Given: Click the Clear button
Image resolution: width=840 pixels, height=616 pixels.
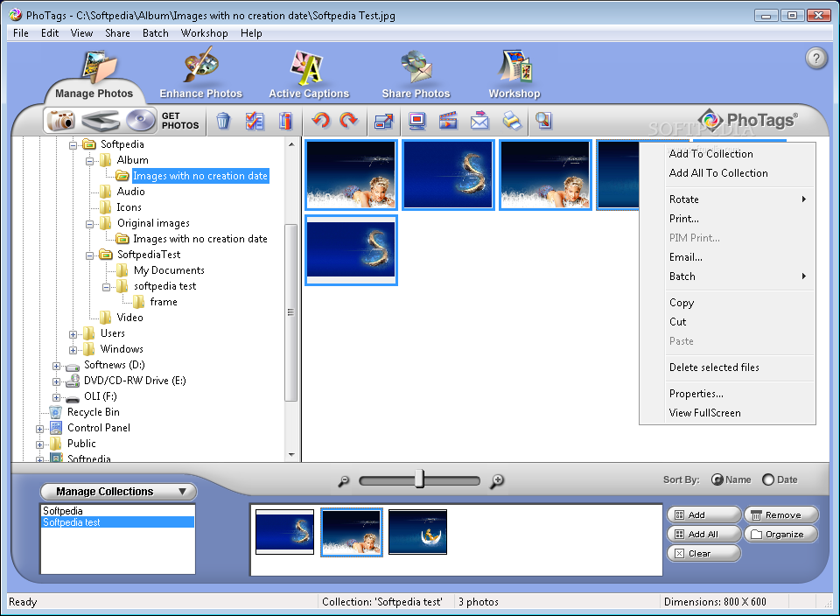Looking at the screenshot, I should pyautogui.click(x=703, y=553).
